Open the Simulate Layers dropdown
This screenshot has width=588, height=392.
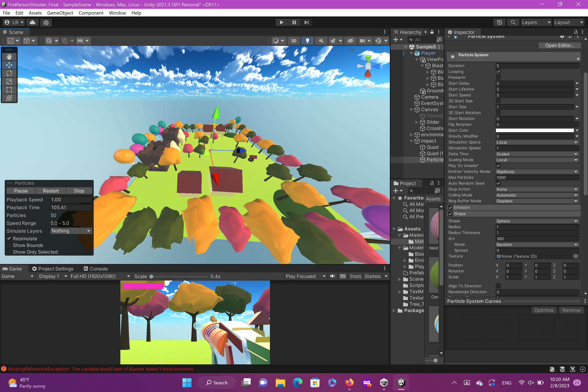click(x=71, y=231)
